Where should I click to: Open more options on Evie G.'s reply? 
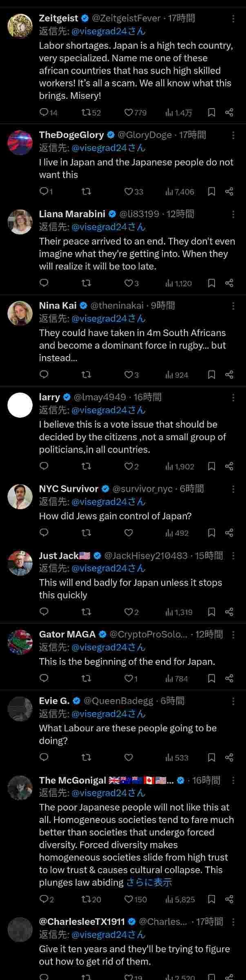click(233, 701)
